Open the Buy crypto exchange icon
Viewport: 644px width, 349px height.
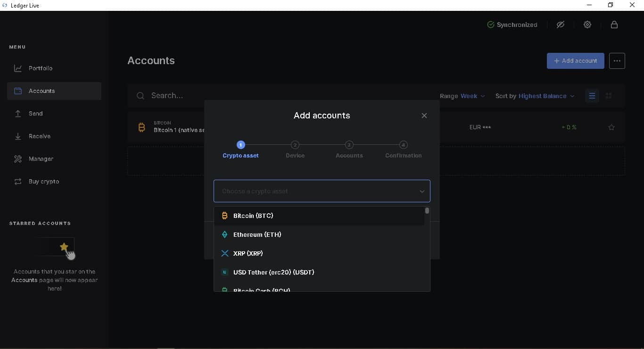coord(18,182)
